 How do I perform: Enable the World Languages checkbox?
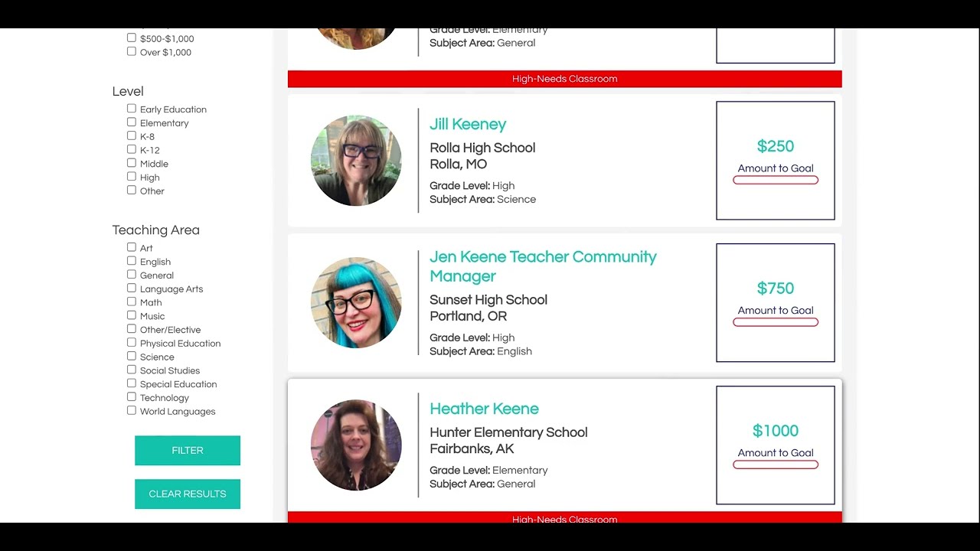click(132, 410)
